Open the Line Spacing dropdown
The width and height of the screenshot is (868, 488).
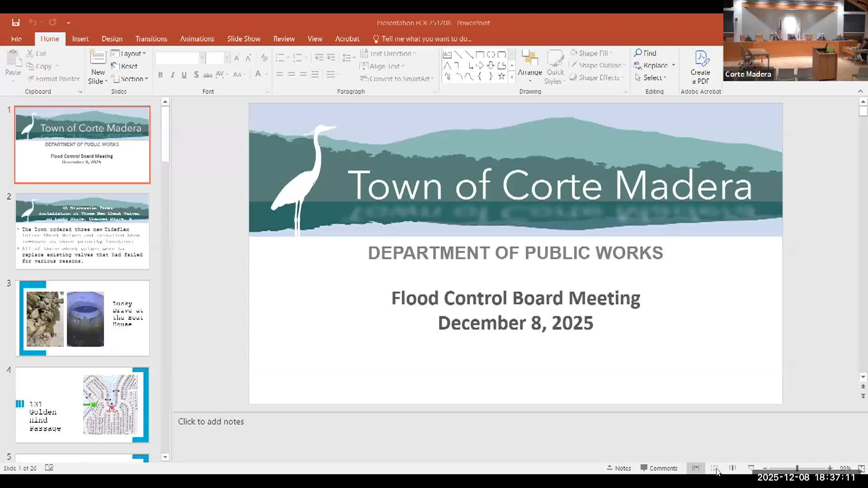pyautogui.click(x=348, y=57)
